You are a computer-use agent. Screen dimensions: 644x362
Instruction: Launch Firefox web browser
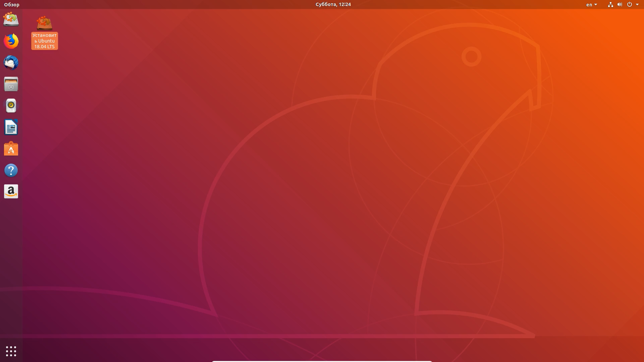pos(11,41)
